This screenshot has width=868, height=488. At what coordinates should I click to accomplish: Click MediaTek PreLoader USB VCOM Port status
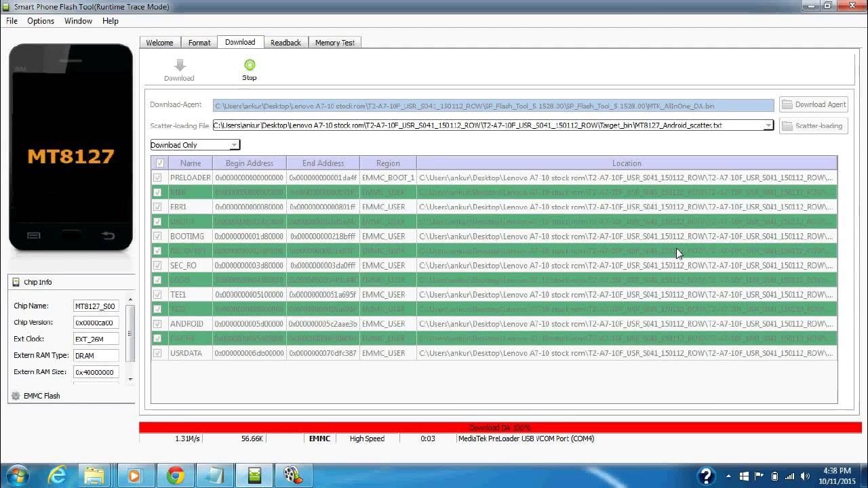click(526, 439)
